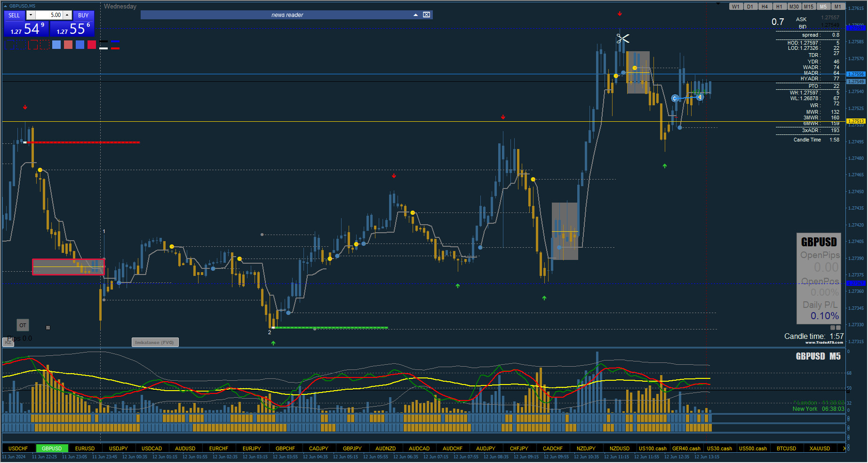
Task: Toggle the Imbalance (FVG) indicator button
Action: click(155, 342)
